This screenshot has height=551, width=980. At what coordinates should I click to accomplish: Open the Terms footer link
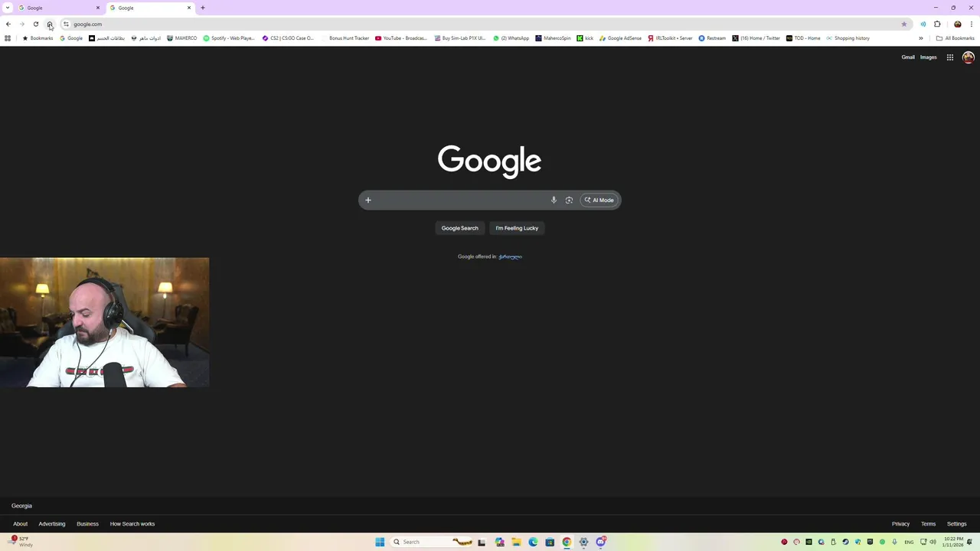(x=929, y=524)
